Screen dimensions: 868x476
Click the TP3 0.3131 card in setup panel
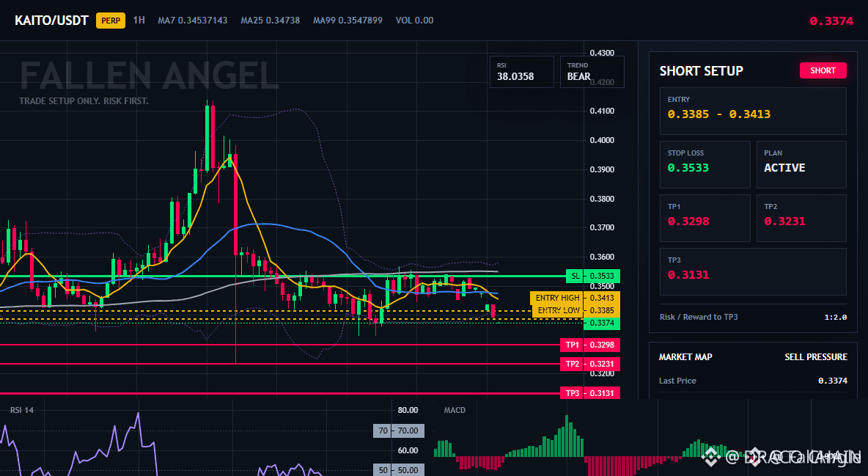753,271
